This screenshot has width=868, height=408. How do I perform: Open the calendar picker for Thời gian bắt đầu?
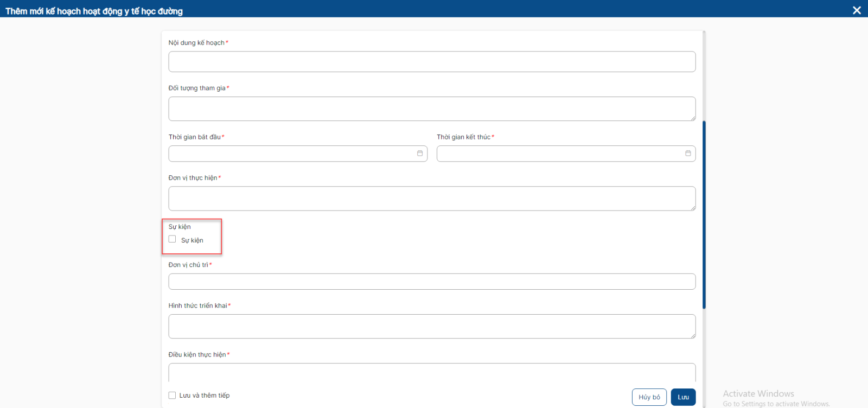click(420, 154)
